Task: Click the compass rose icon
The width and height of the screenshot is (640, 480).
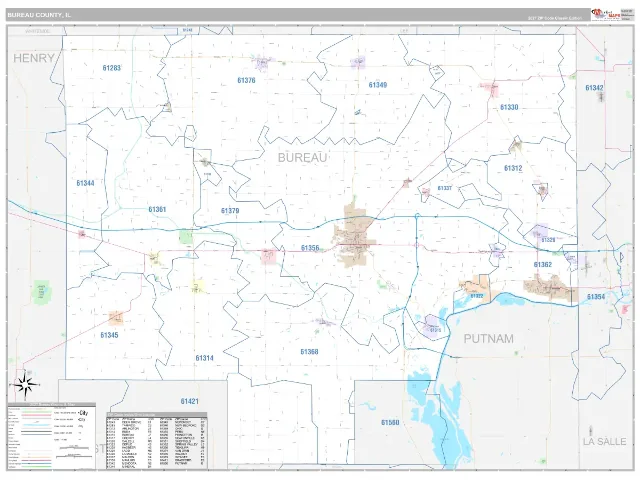Action: tap(25, 384)
